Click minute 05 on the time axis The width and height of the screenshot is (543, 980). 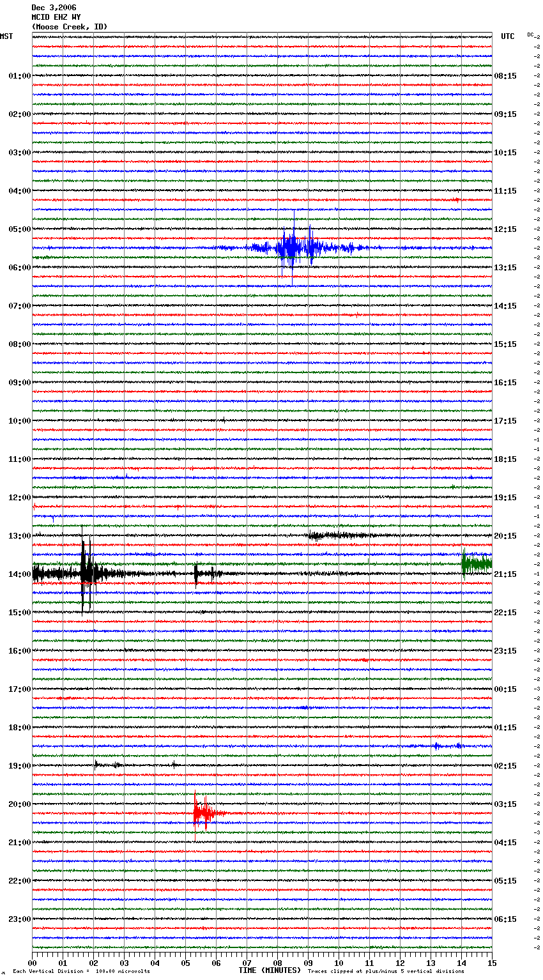click(x=185, y=963)
